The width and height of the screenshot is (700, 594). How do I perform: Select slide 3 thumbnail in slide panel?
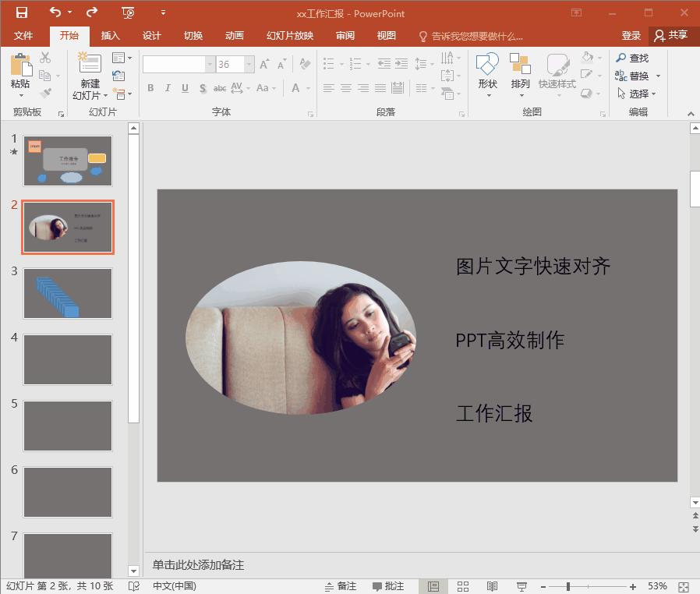click(67, 293)
